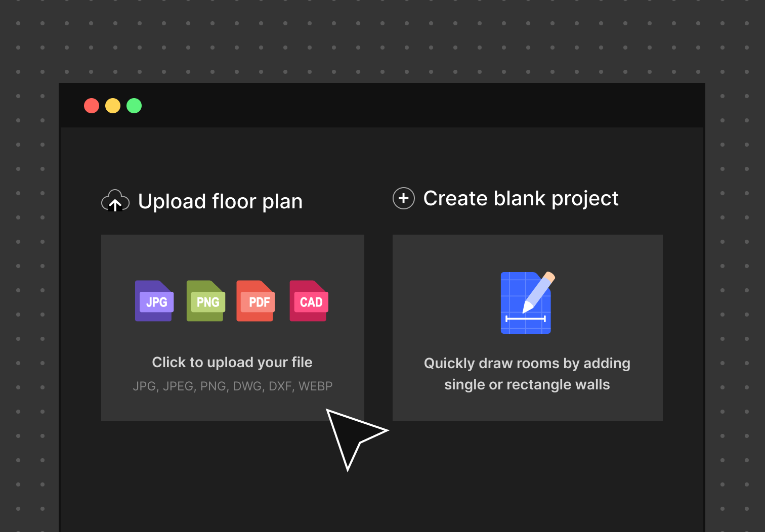765x532 pixels.
Task: Click the blueprint with pencil icon
Action: tap(527, 303)
